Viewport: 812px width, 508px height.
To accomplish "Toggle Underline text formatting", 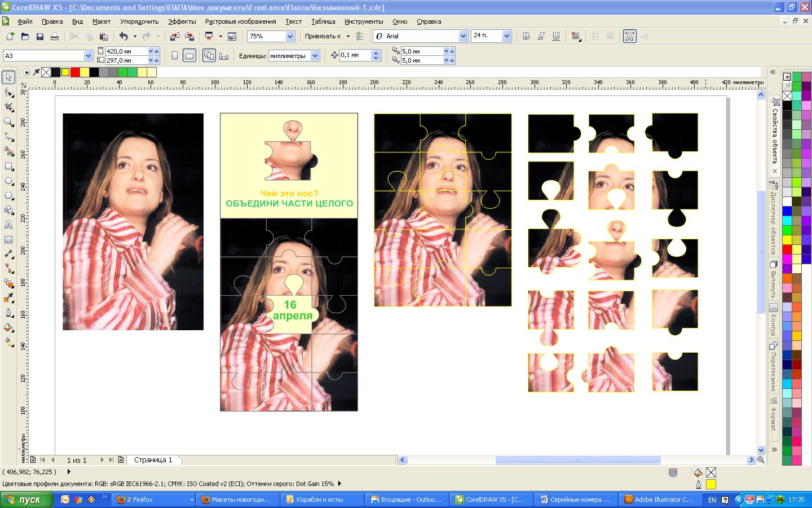I will pyautogui.click(x=556, y=36).
